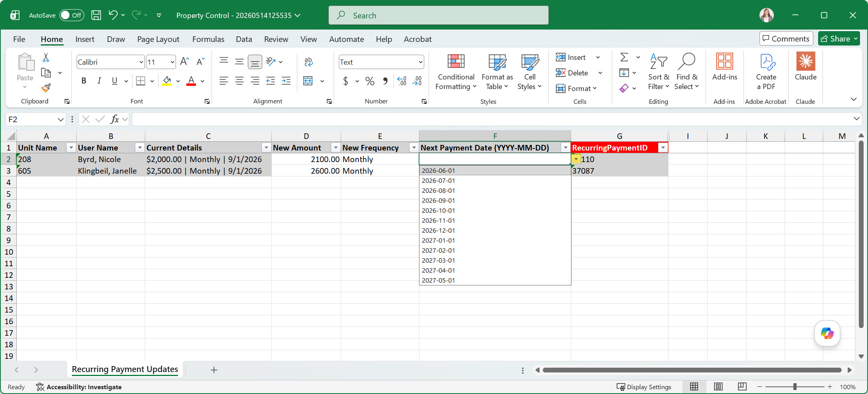Toggle Top Align vertical alignment

point(224,61)
